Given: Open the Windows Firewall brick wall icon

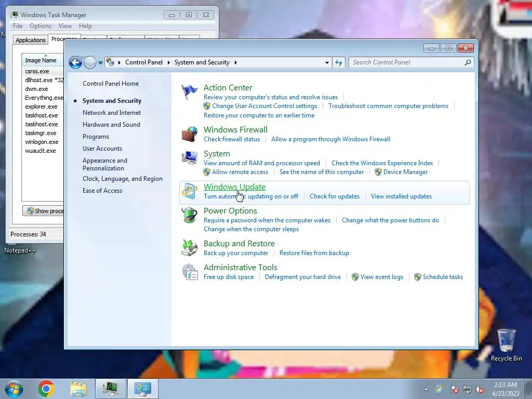Looking at the screenshot, I should (x=189, y=134).
